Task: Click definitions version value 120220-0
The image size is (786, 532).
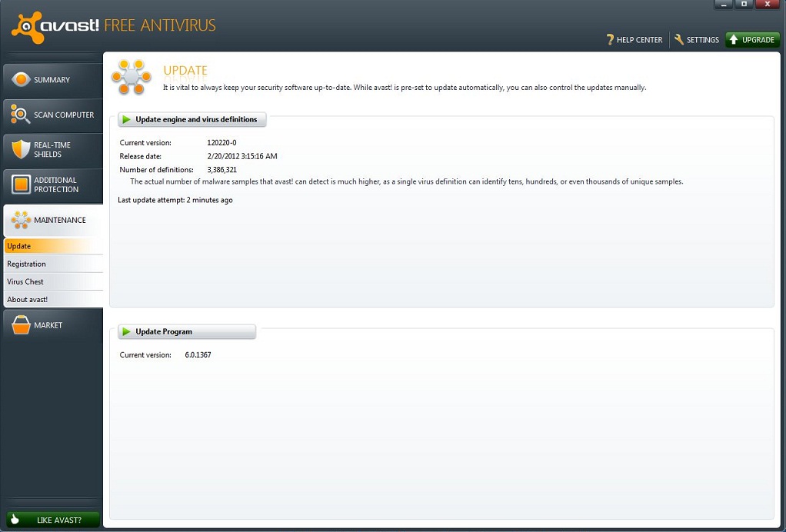Action: coord(221,143)
